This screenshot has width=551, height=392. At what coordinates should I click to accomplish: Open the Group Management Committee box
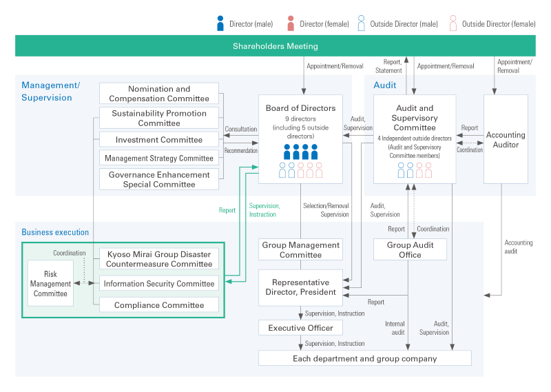pos(300,249)
